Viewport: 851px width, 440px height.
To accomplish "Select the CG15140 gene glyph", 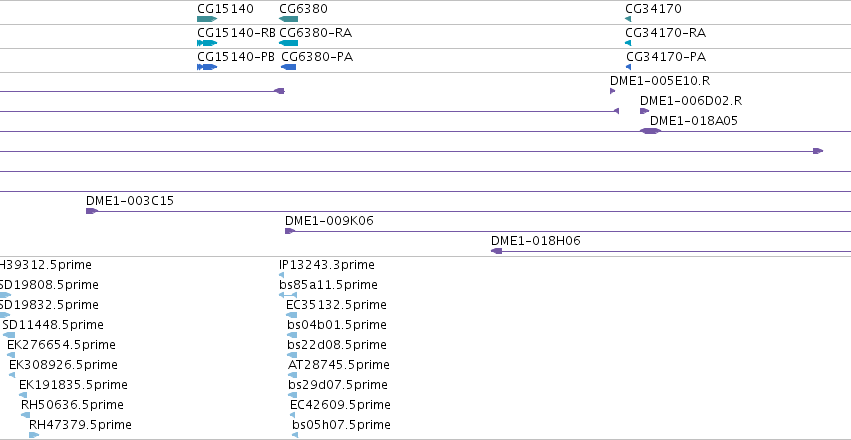I will tap(207, 19).
